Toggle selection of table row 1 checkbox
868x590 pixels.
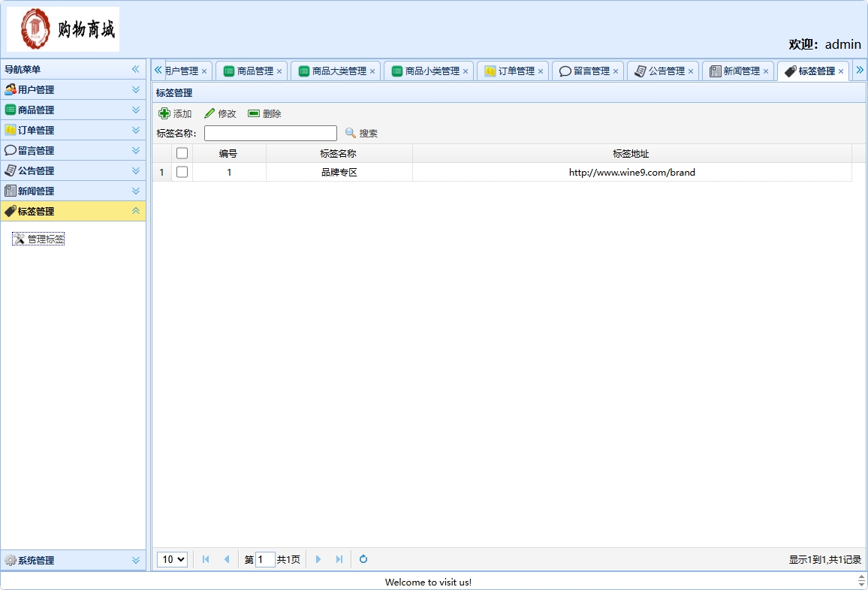[182, 172]
